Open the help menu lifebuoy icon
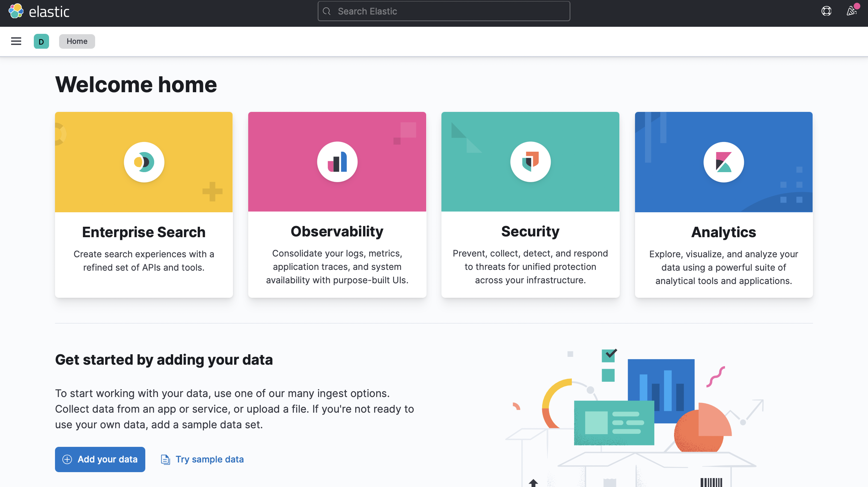 point(826,11)
